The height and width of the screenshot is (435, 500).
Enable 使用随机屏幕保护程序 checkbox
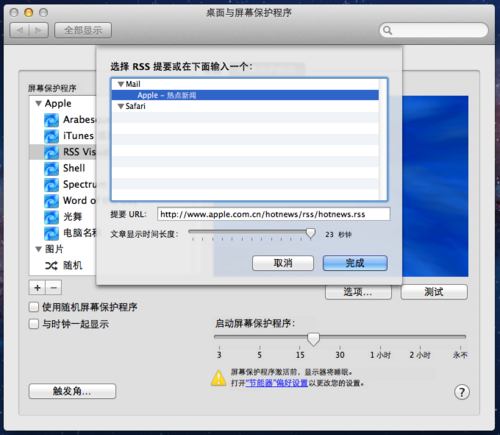tap(34, 307)
